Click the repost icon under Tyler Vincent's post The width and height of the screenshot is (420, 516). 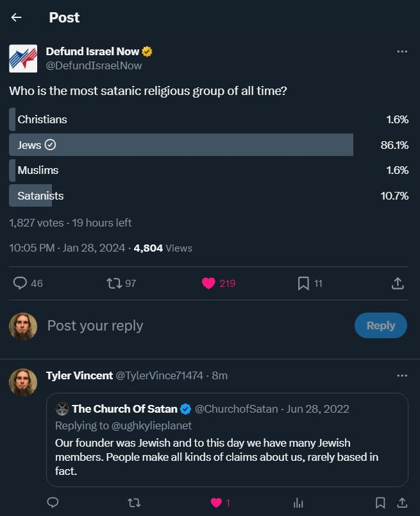pos(135,503)
